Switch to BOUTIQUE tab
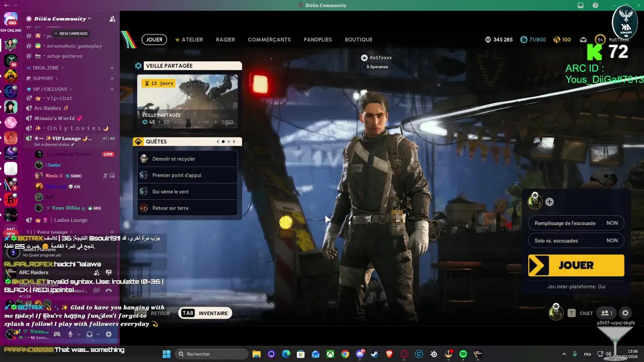 359,40
